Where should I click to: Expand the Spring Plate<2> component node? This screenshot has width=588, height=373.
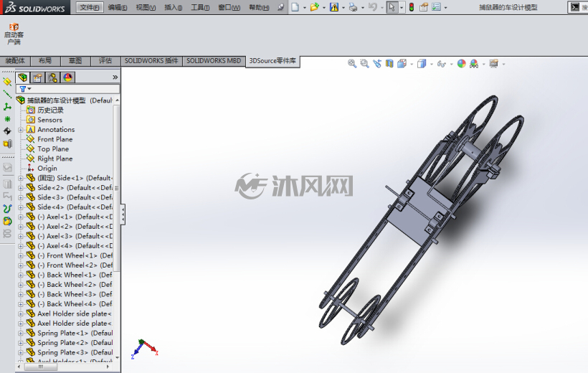click(21, 343)
